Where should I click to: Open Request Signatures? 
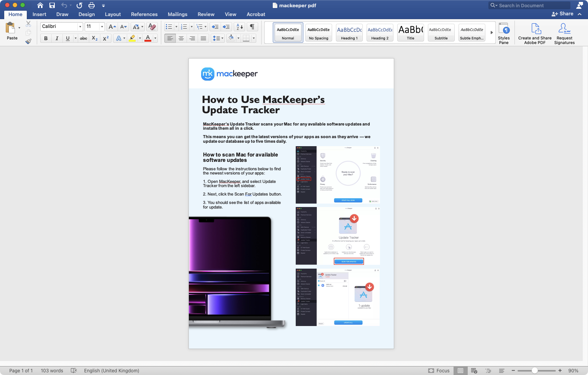[564, 34]
